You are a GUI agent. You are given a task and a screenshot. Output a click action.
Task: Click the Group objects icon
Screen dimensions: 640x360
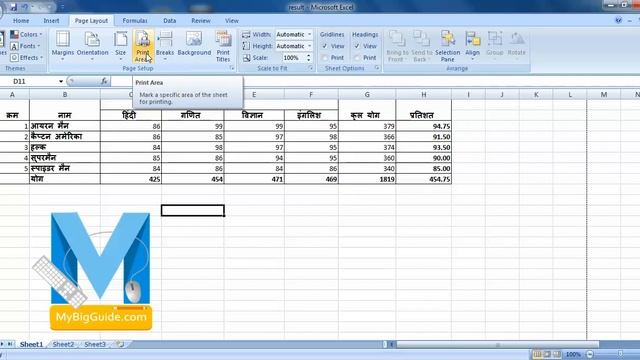point(495,45)
